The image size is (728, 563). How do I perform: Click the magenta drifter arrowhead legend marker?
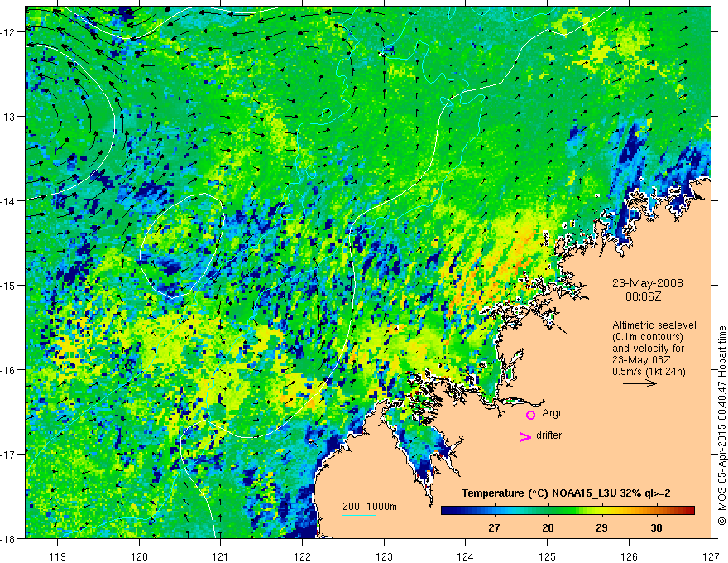coord(525,436)
